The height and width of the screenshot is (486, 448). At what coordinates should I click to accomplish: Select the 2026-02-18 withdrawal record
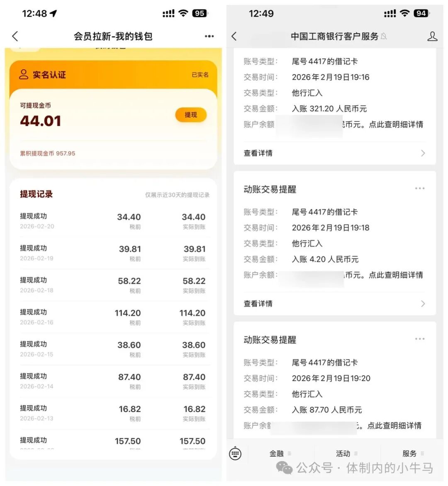click(x=113, y=285)
